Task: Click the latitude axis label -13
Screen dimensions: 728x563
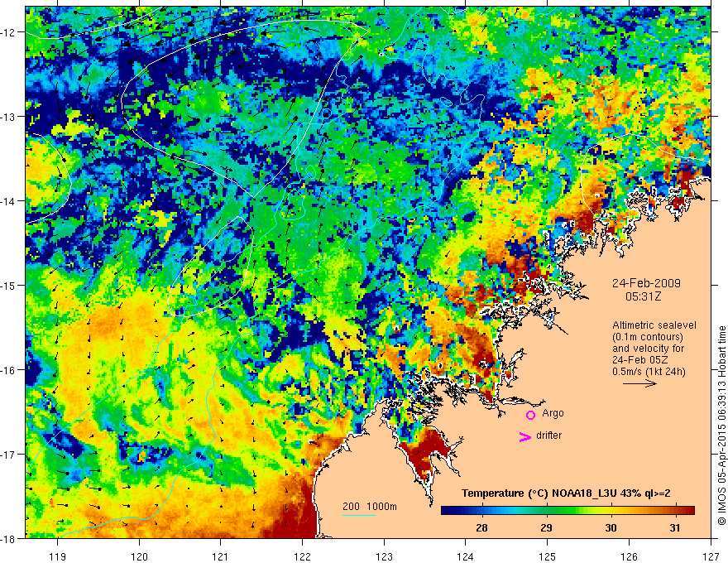Action: [8, 117]
